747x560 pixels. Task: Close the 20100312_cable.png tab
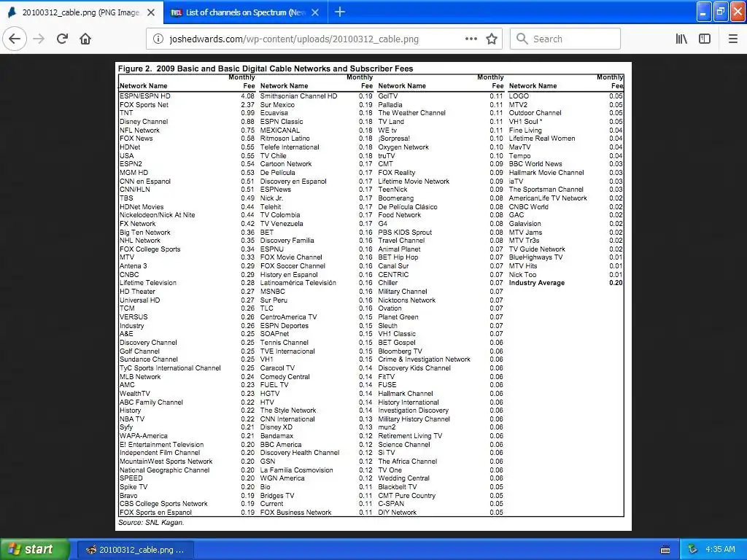[x=151, y=12]
